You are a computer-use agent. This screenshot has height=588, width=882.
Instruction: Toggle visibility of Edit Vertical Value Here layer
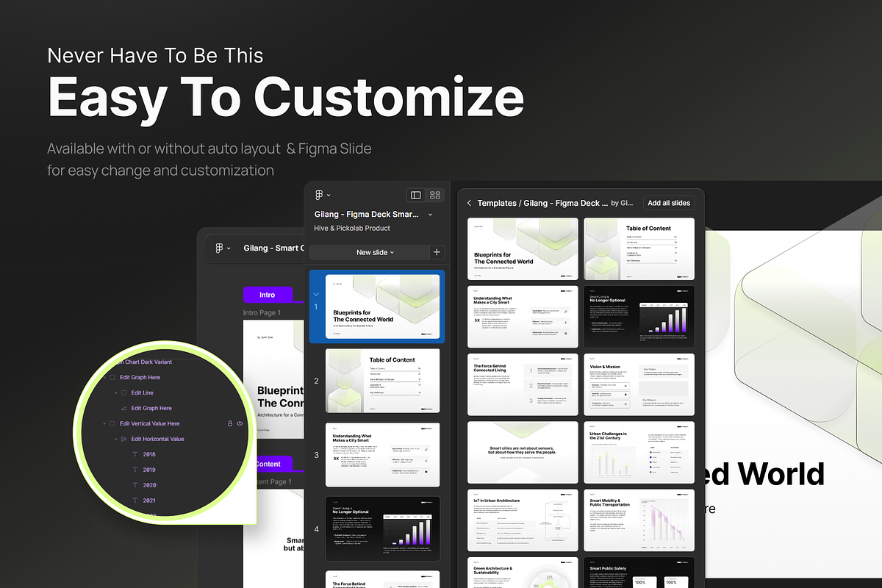click(x=240, y=423)
